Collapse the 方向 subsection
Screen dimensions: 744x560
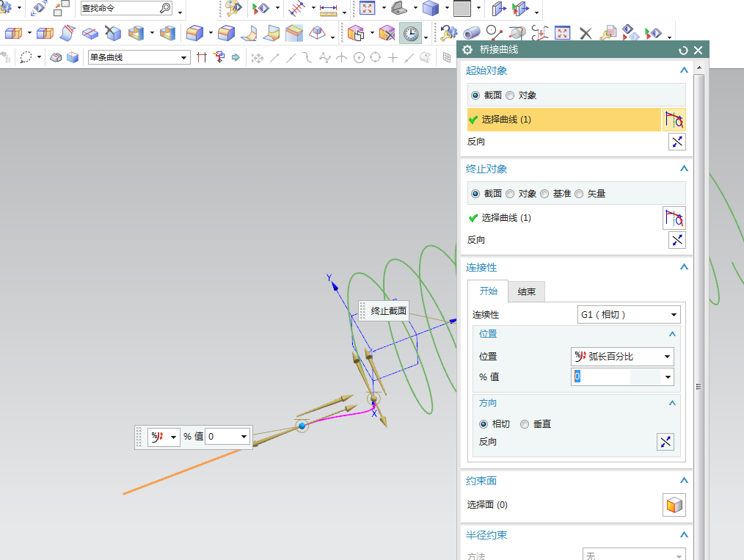tap(672, 403)
